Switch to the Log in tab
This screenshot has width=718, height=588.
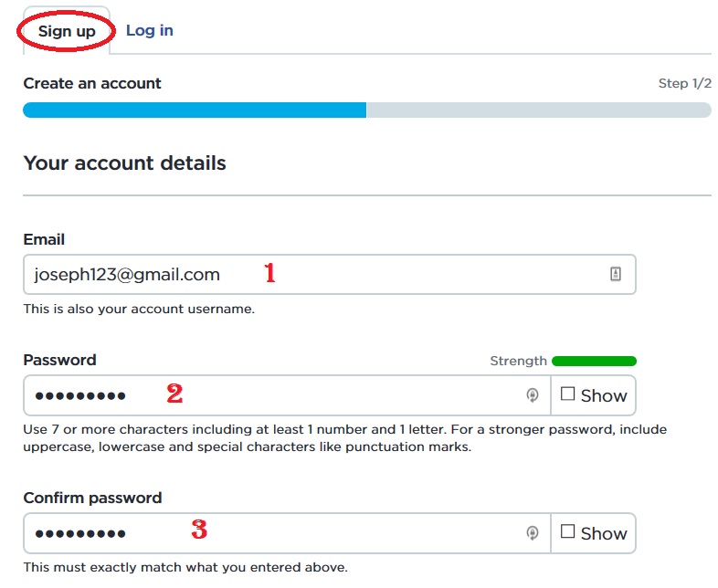click(149, 30)
